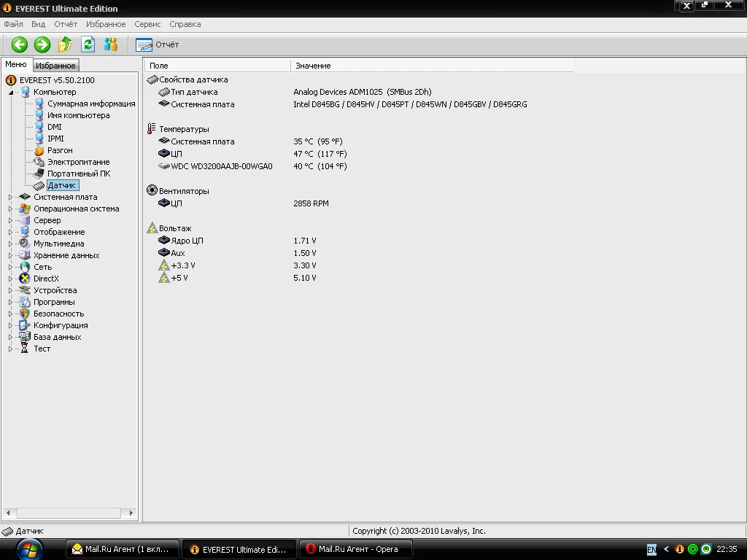This screenshot has height=560, width=747.
Task: Click the Системная плата motherboard icon in tree
Action: (x=24, y=197)
